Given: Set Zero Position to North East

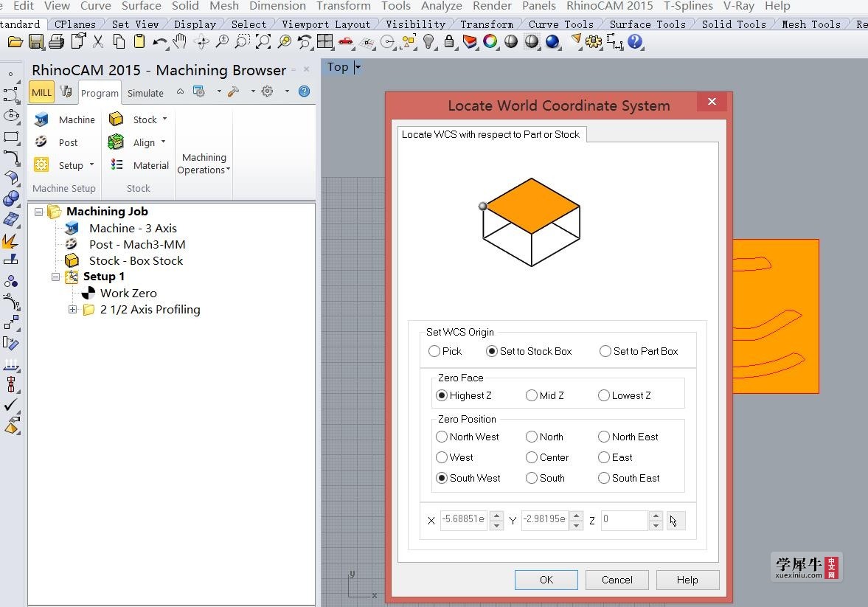Looking at the screenshot, I should tap(604, 437).
